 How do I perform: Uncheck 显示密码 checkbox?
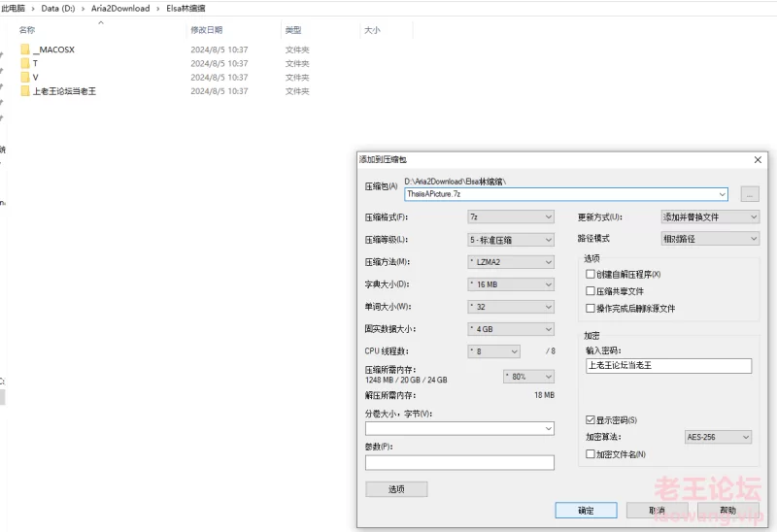click(591, 420)
